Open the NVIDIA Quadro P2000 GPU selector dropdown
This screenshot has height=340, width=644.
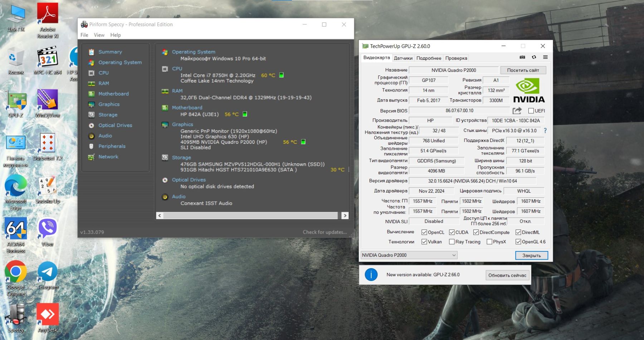click(409, 255)
